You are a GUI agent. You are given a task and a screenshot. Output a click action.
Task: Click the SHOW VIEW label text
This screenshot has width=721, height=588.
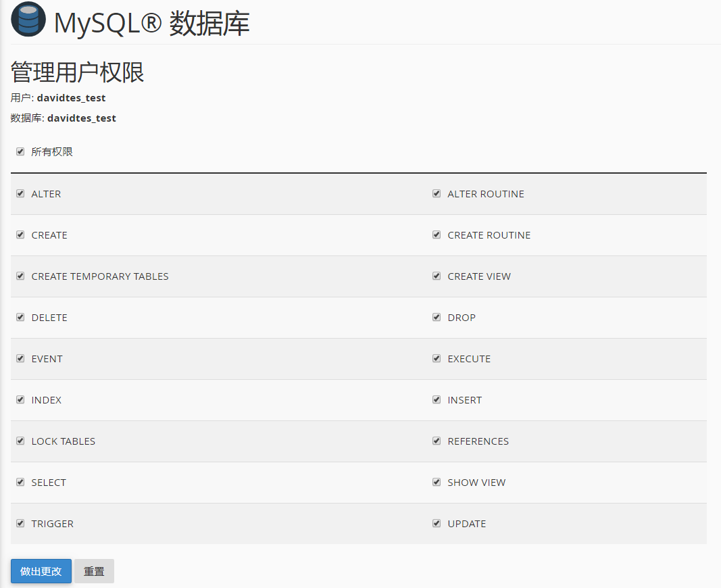point(476,483)
